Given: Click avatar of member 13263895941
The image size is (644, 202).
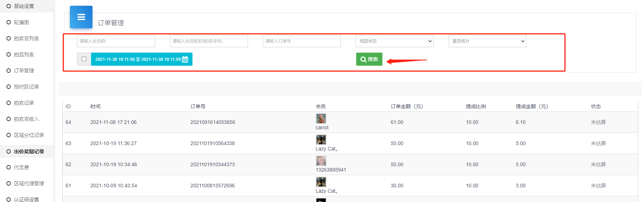Looking at the screenshot, I should (x=321, y=161).
